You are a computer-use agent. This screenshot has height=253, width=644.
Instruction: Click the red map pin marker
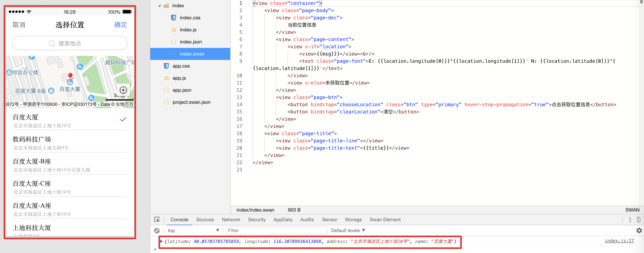[x=70, y=75]
